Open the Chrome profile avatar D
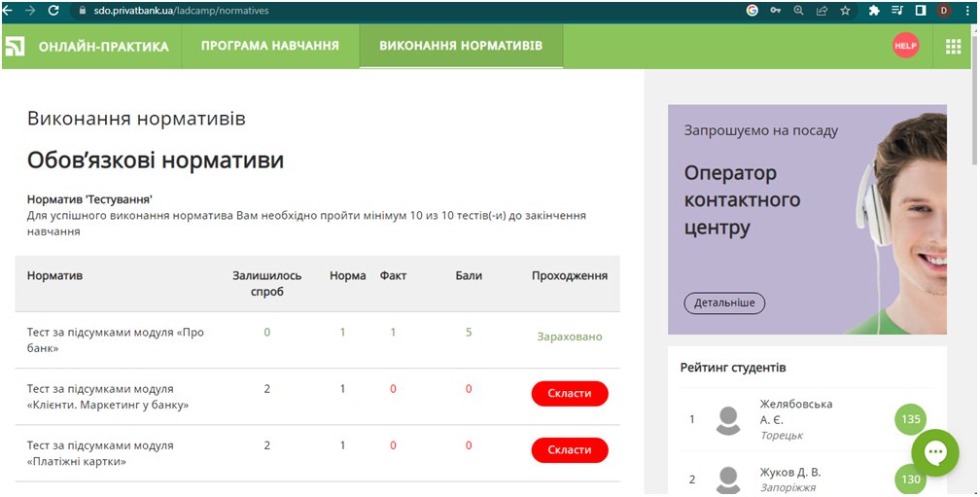This screenshot has width=980, height=497. pos(943,11)
